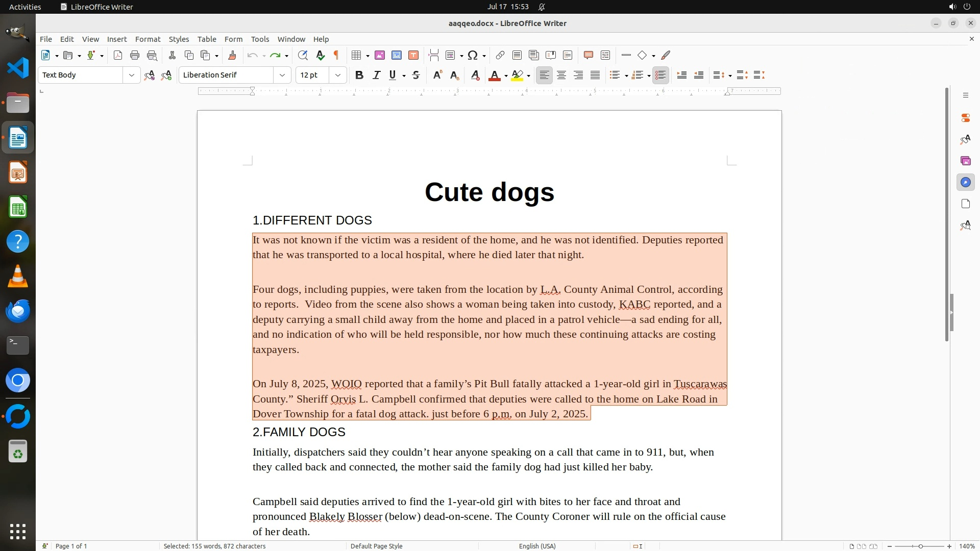Screen dimensions: 980x551
Task: Open Find & Replace from the toolbar
Action: pos(303,55)
